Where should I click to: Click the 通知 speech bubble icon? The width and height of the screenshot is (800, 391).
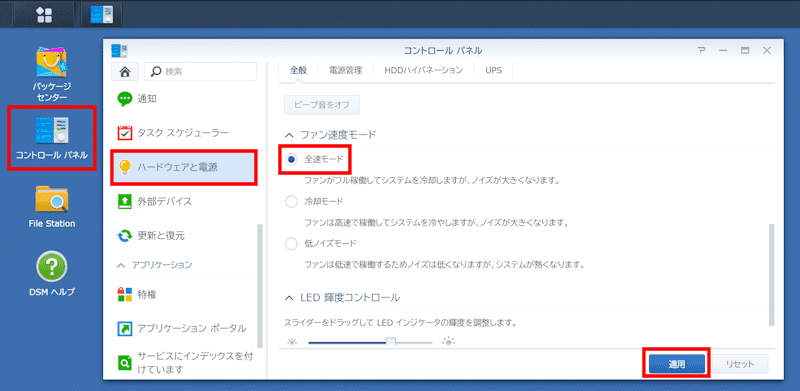pos(125,99)
